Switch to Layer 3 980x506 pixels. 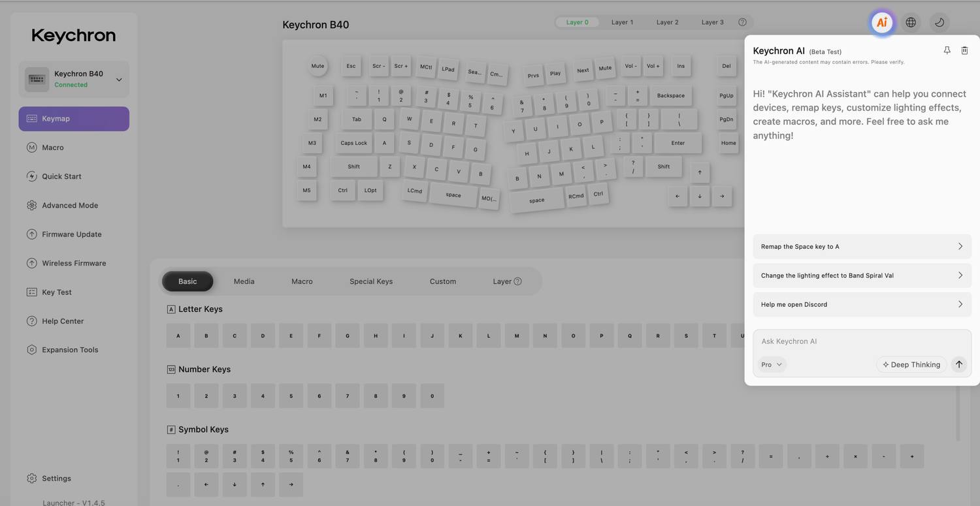point(712,22)
